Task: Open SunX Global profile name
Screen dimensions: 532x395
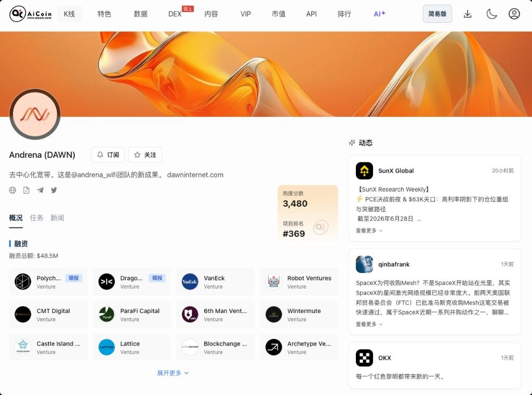Action: coord(396,171)
